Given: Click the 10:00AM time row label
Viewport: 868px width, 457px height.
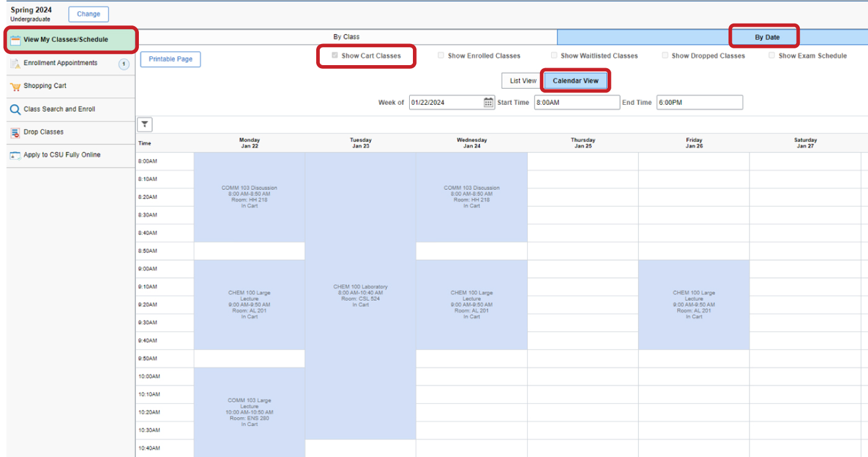Looking at the screenshot, I should pos(149,376).
